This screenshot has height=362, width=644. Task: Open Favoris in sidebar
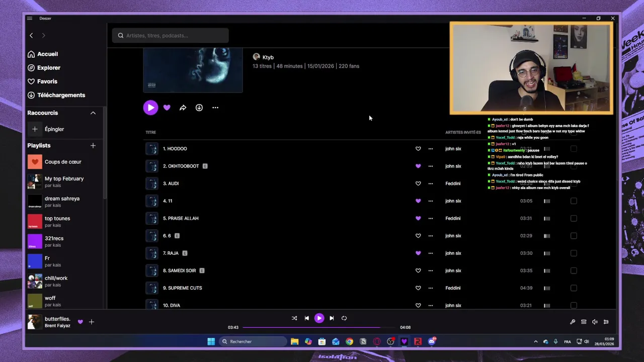(x=42, y=81)
